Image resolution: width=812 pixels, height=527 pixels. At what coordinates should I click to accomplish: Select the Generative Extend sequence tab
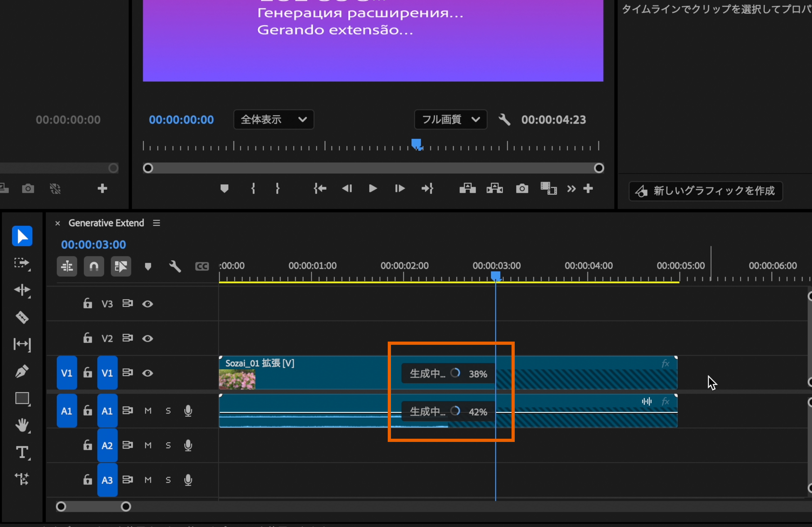[106, 223]
